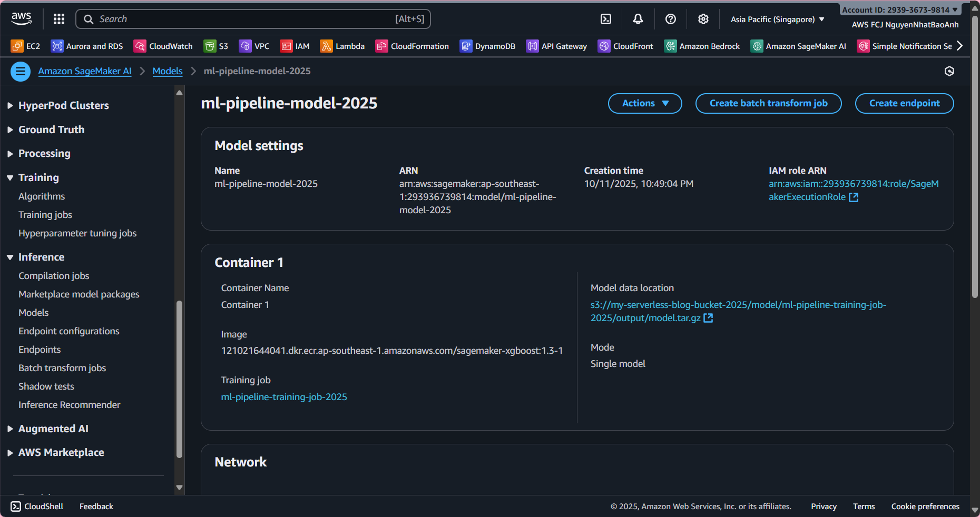This screenshot has width=980, height=517.
Task: Open Aurora and RDS shortcut
Action: (87, 46)
